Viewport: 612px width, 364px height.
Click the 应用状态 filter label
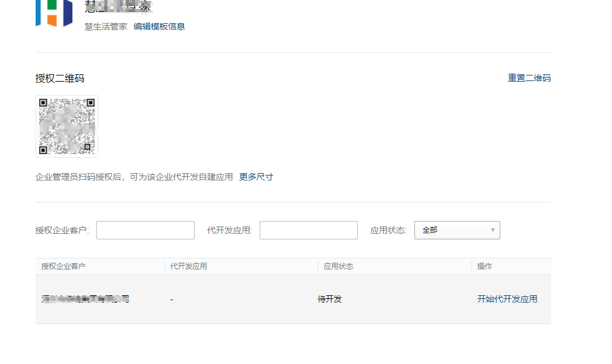388,230
